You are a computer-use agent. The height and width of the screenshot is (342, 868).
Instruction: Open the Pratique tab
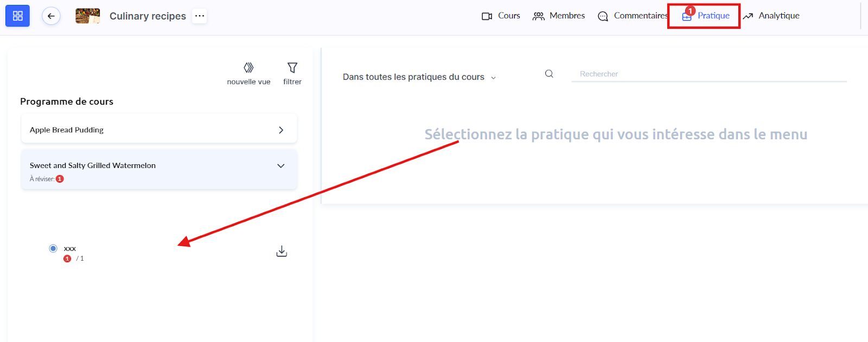coord(705,16)
